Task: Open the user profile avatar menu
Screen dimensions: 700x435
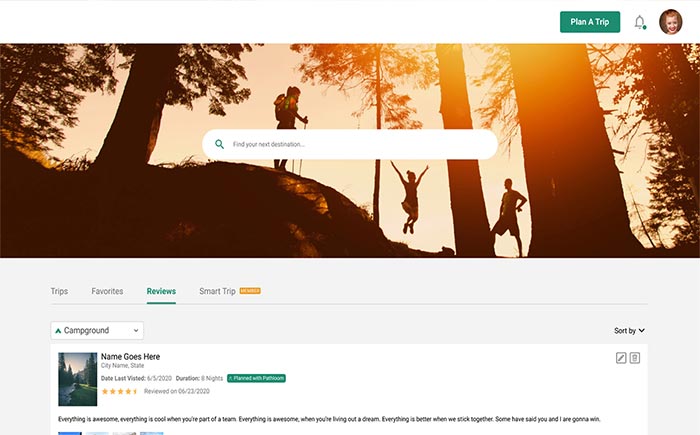Action: [671, 22]
